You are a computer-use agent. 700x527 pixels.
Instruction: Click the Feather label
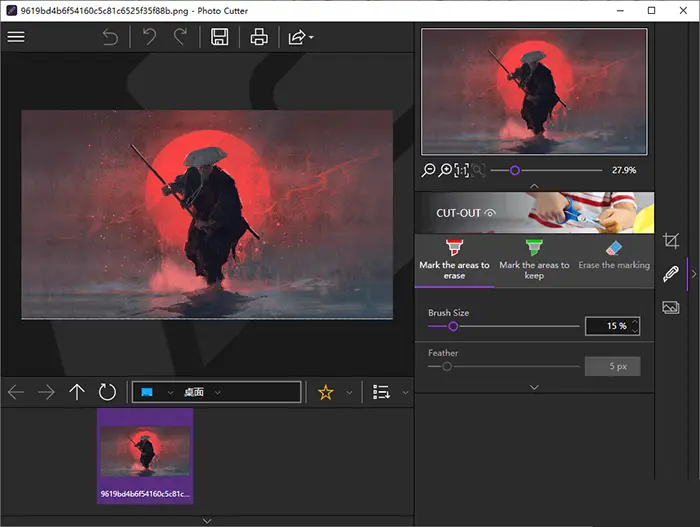[443, 353]
